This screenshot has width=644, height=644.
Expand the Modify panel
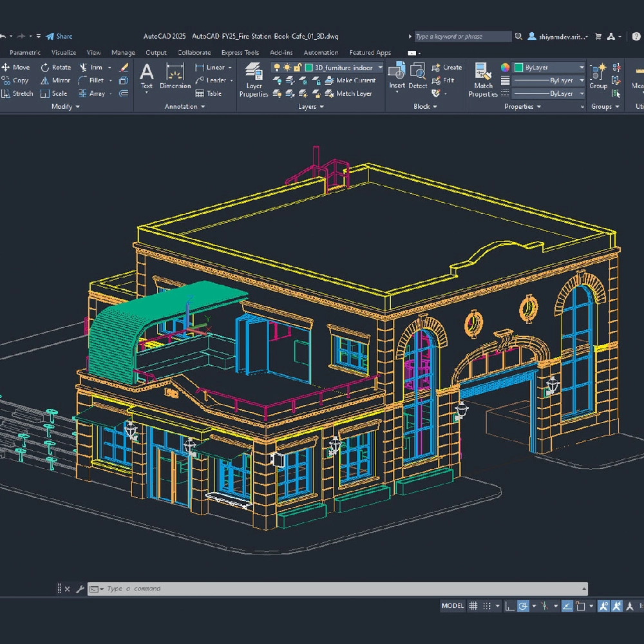[66, 107]
